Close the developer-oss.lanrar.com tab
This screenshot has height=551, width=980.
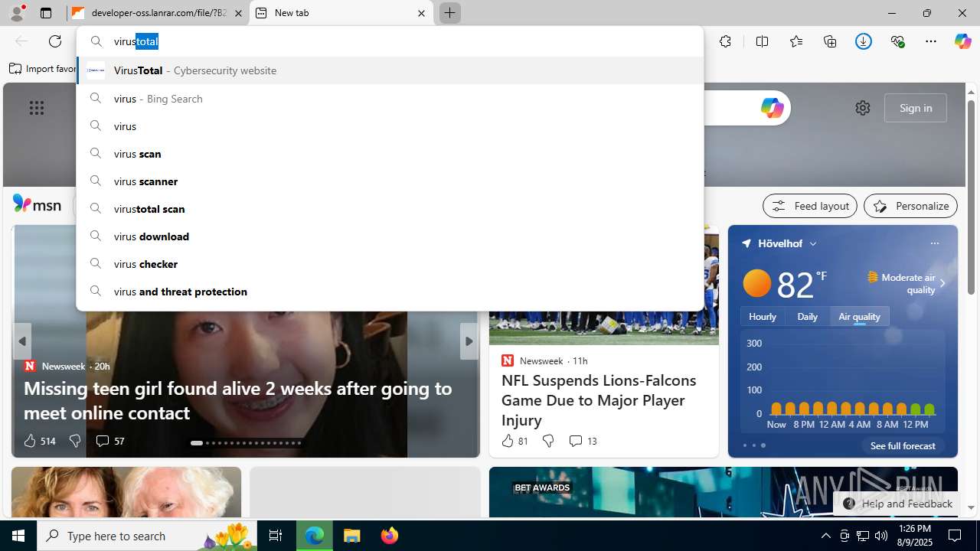[238, 13]
